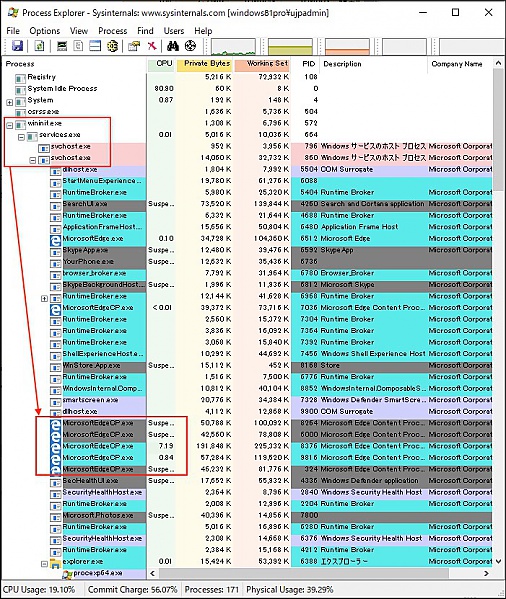Click the icon beside System Idle Process
The width and height of the screenshot is (506, 599).
tap(20, 90)
